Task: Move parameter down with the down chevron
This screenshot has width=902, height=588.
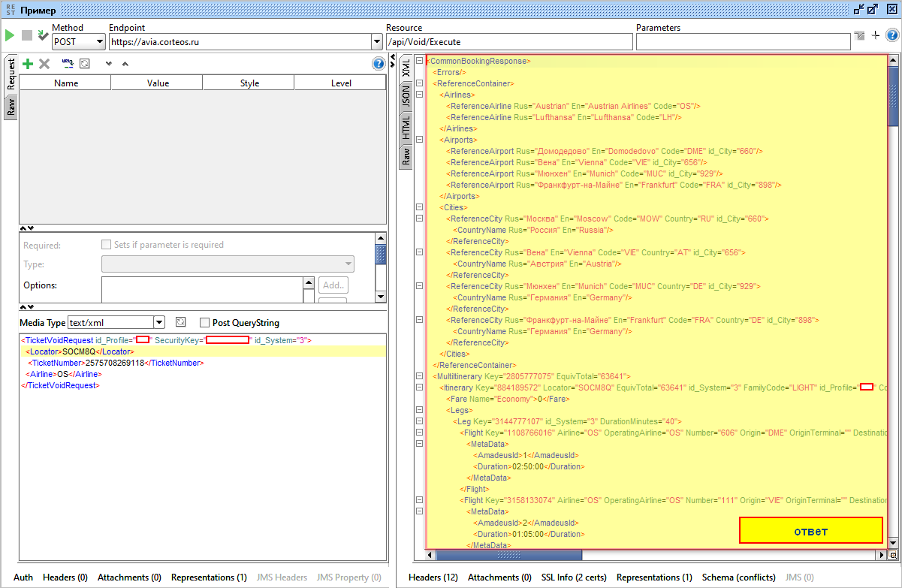Action: (109, 65)
